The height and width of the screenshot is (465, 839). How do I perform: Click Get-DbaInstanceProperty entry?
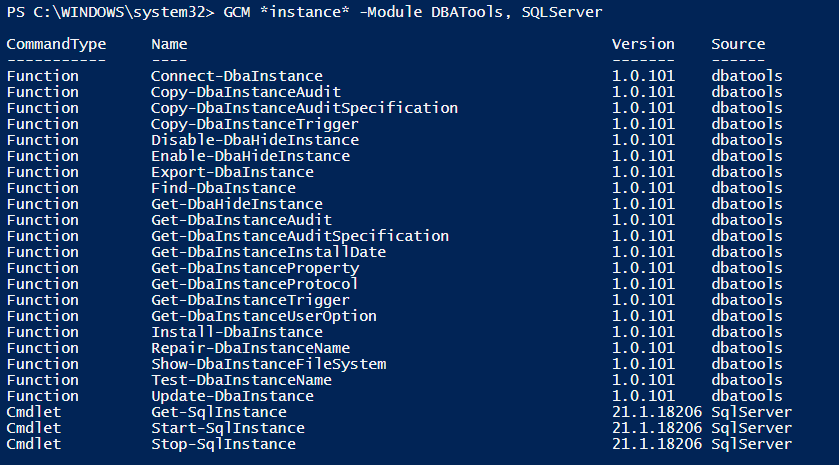pos(255,269)
